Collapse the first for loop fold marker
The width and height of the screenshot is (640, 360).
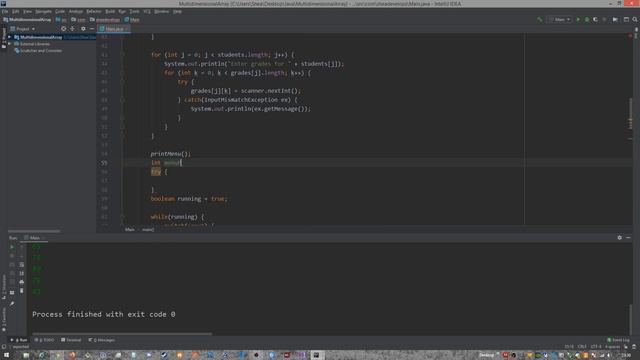(x=122, y=55)
